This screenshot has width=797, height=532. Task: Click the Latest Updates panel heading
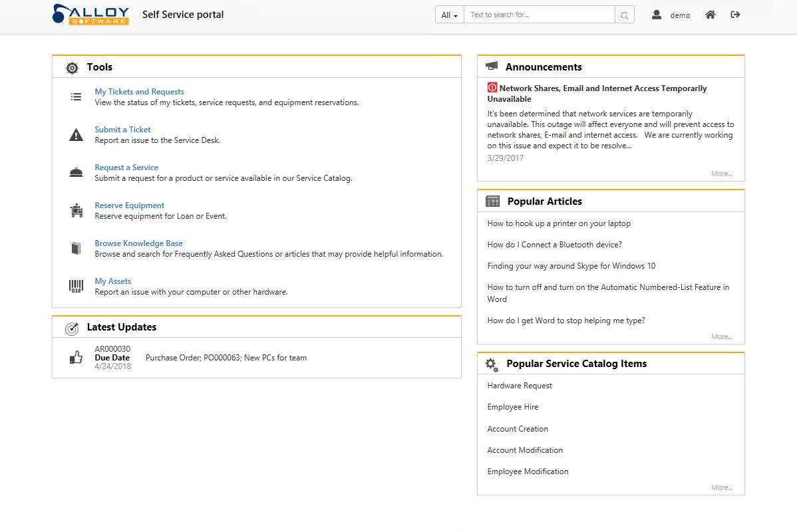pos(122,327)
